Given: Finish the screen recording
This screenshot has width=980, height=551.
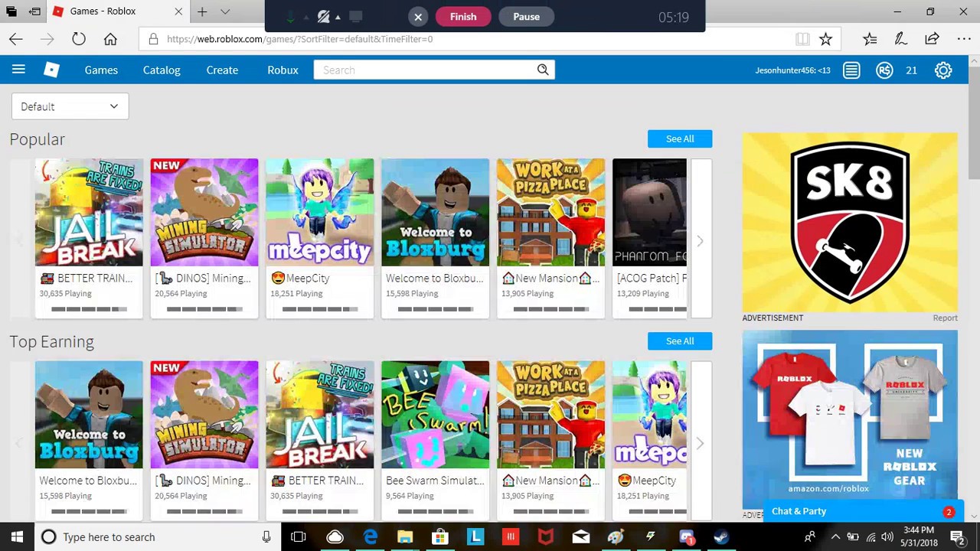Looking at the screenshot, I should [x=463, y=17].
